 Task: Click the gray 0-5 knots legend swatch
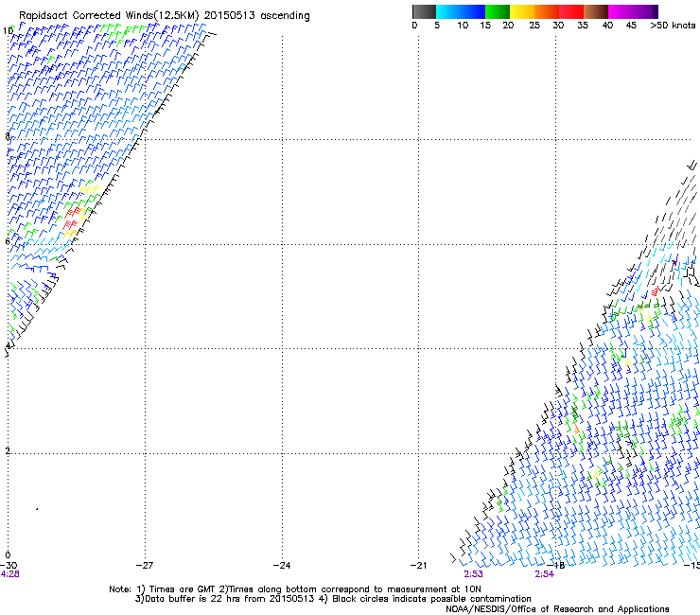[424, 11]
